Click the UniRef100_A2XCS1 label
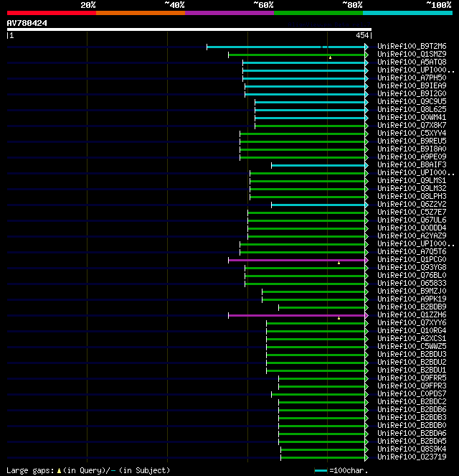The width and height of the screenshot is (459, 476). (412, 338)
